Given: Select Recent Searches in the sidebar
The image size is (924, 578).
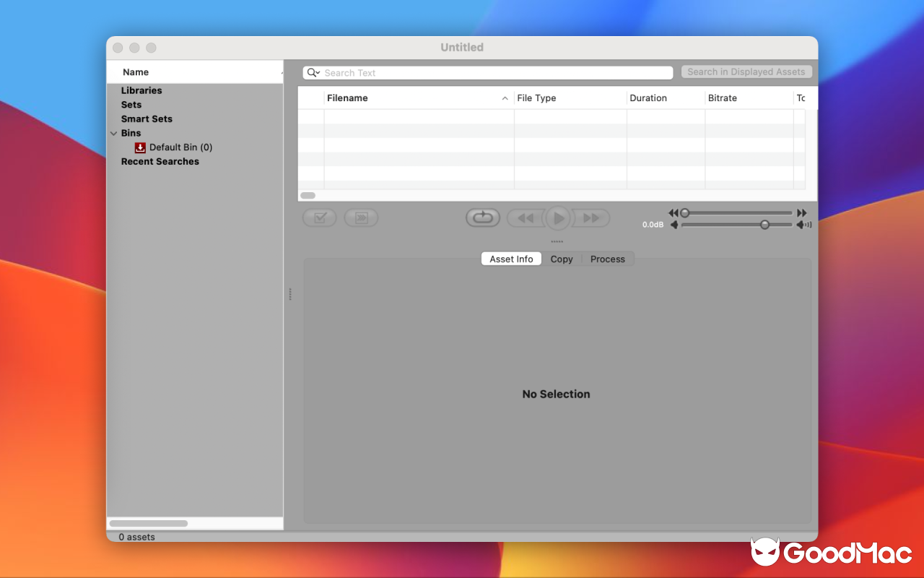Looking at the screenshot, I should tap(160, 161).
